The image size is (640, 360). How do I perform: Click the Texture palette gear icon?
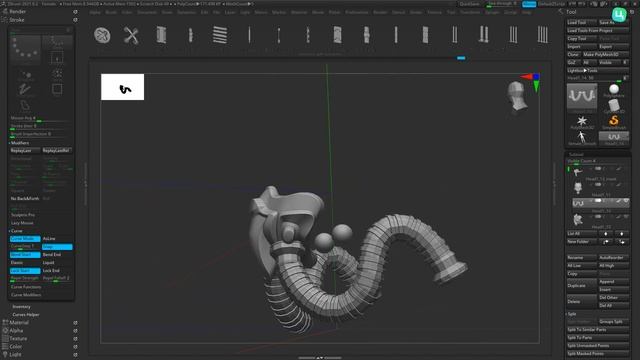pyautogui.click(x=75, y=339)
